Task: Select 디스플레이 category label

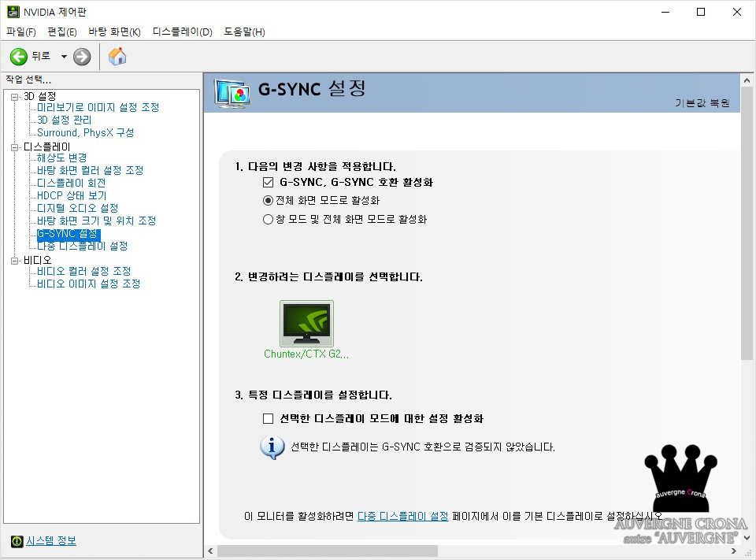Action: [46, 146]
